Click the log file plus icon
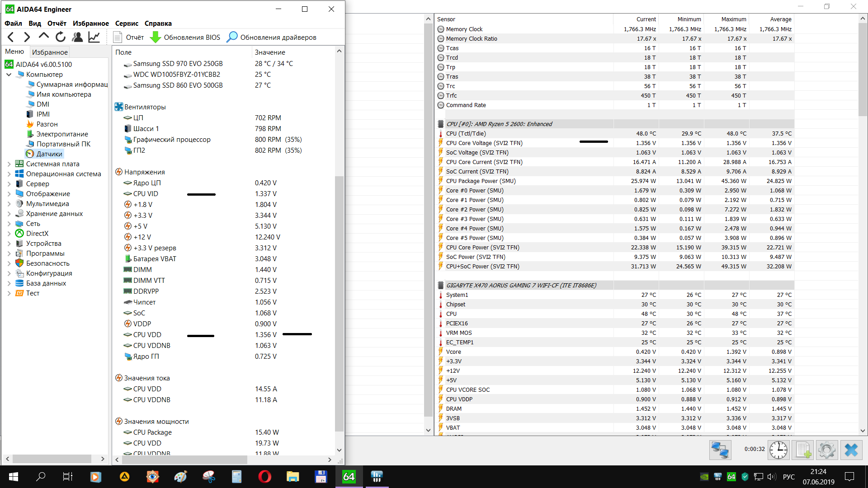868x488 pixels. tap(803, 450)
